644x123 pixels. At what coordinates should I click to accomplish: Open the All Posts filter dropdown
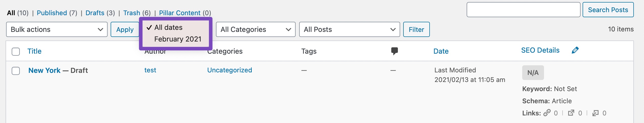pyautogui.click(x=349, y=29)
